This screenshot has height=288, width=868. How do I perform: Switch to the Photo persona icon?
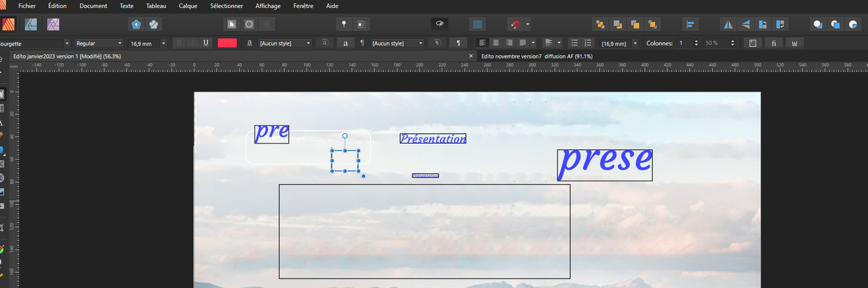click(52, 24)
